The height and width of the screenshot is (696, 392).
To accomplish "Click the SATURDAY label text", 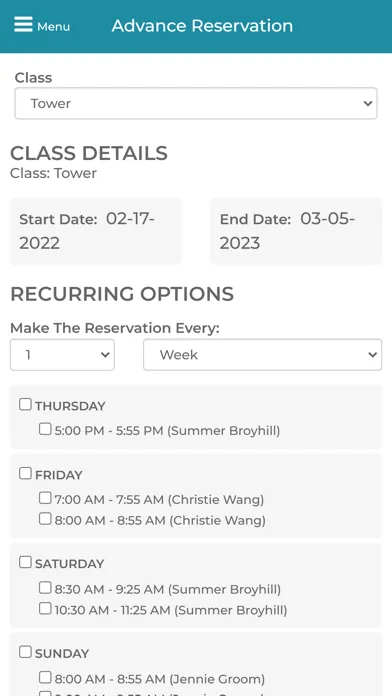I will point(70,564).
